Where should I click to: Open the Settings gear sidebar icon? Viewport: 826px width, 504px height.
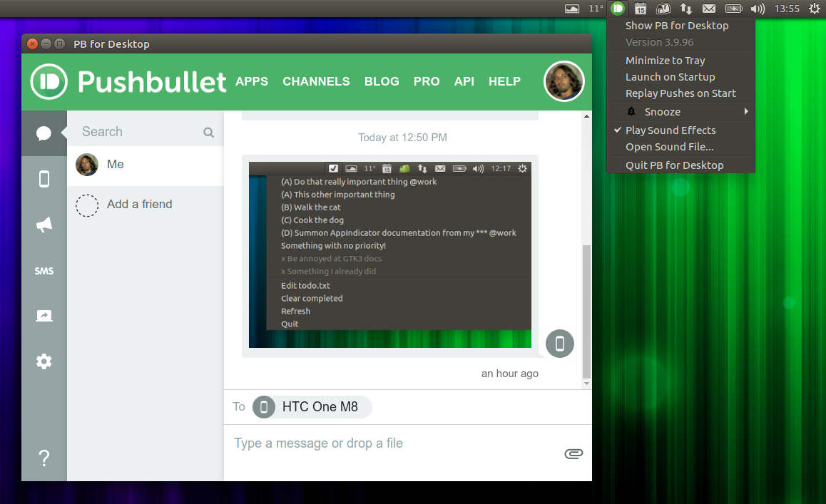click(44, 361)
